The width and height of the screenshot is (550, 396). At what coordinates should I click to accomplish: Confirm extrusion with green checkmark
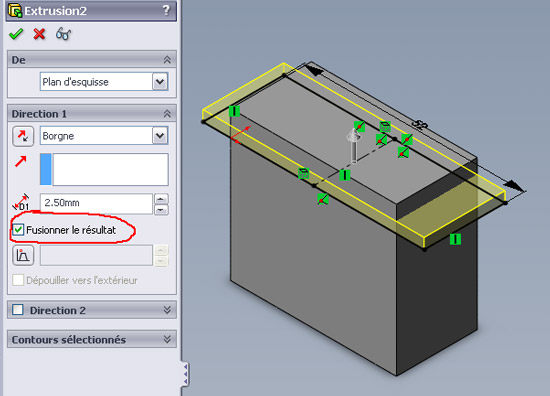pyautogui.click(x=16, y=34)
